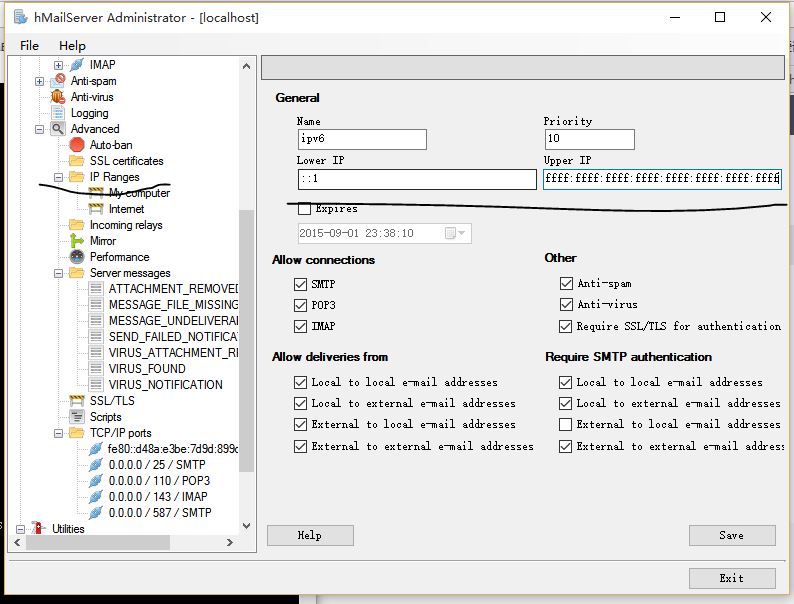Expand the Anti-spam tree node
Screen dimensions: 794x604
tap(39, 81)
